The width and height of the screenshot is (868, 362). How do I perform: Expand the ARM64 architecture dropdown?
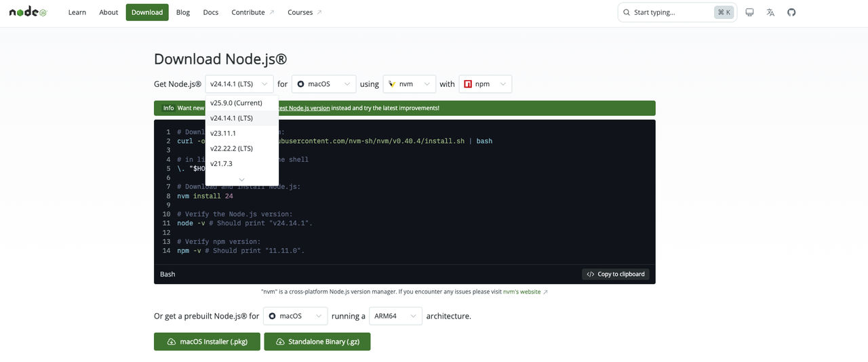tap(395, 316)
